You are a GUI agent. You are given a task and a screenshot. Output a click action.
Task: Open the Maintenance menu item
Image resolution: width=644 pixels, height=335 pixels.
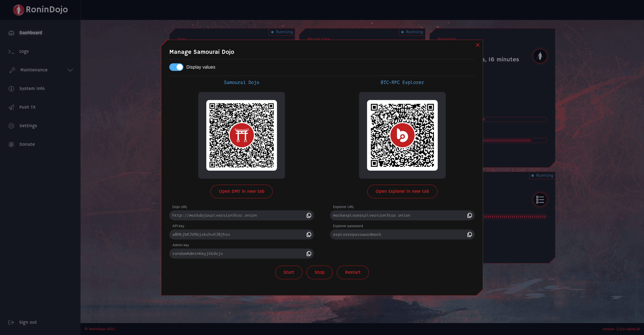pos(34,70)
